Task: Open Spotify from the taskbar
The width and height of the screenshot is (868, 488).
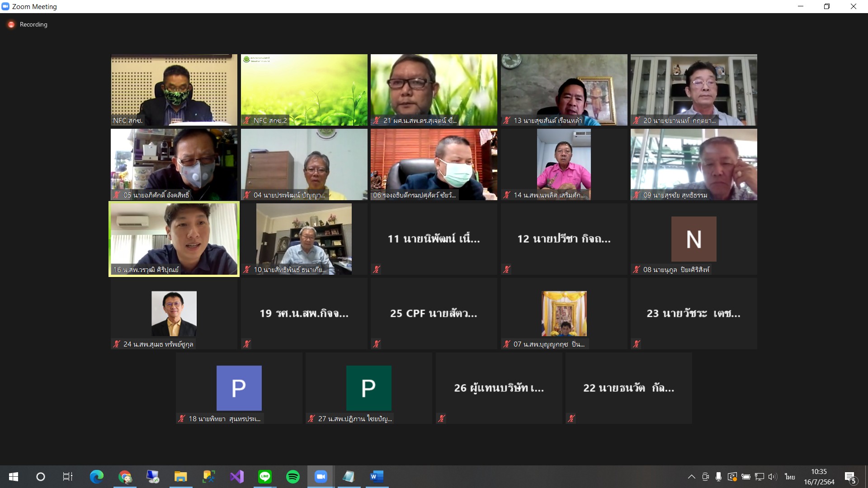Action: click(x=292, y=477)
